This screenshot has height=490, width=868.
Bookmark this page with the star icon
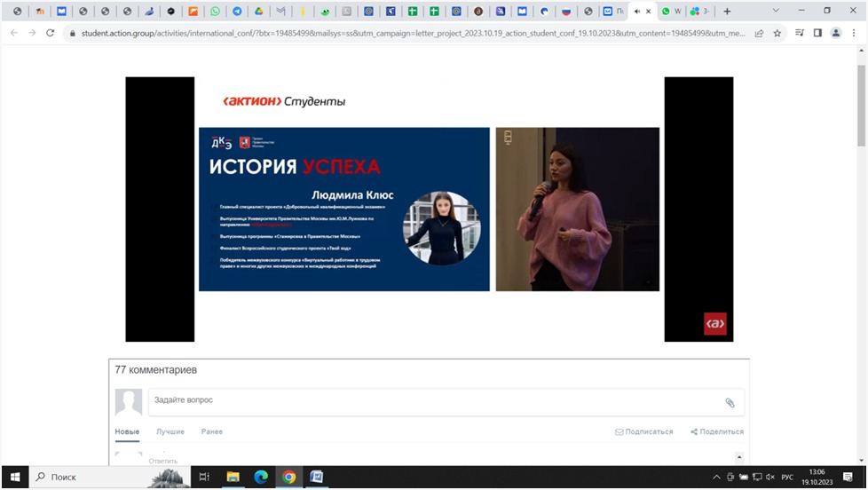[x=777, y=33]
